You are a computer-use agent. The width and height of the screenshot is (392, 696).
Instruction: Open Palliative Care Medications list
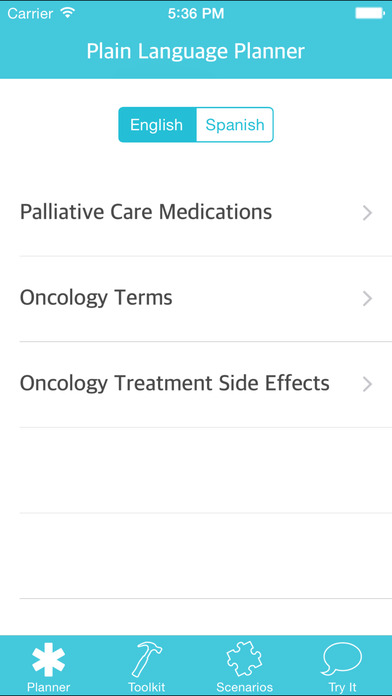point(196,214)
